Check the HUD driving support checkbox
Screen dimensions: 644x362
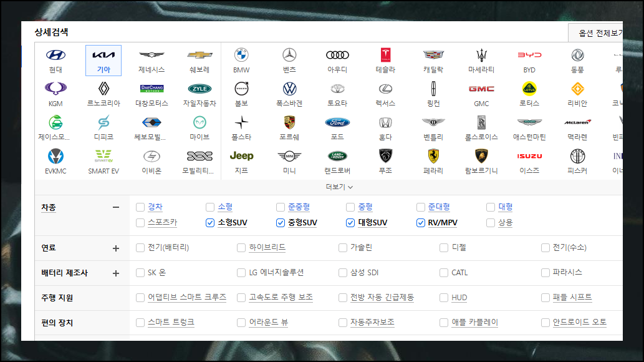pos(444,298)
